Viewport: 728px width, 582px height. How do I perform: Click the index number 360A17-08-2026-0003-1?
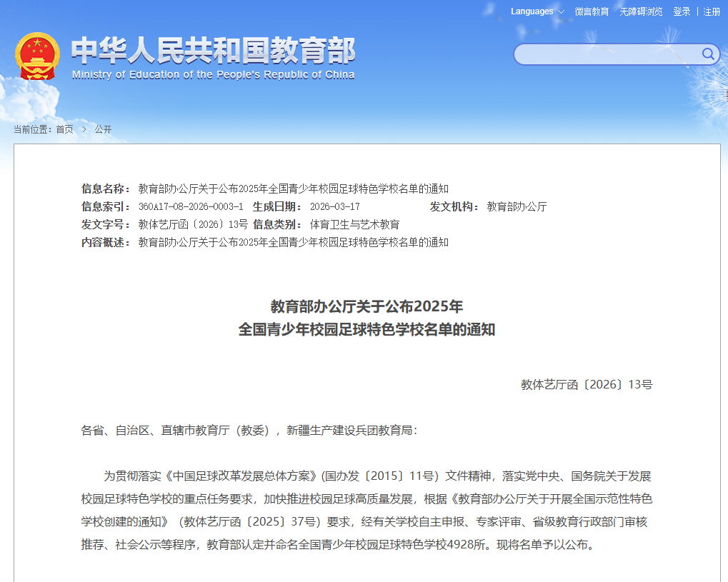pos(191,206)
